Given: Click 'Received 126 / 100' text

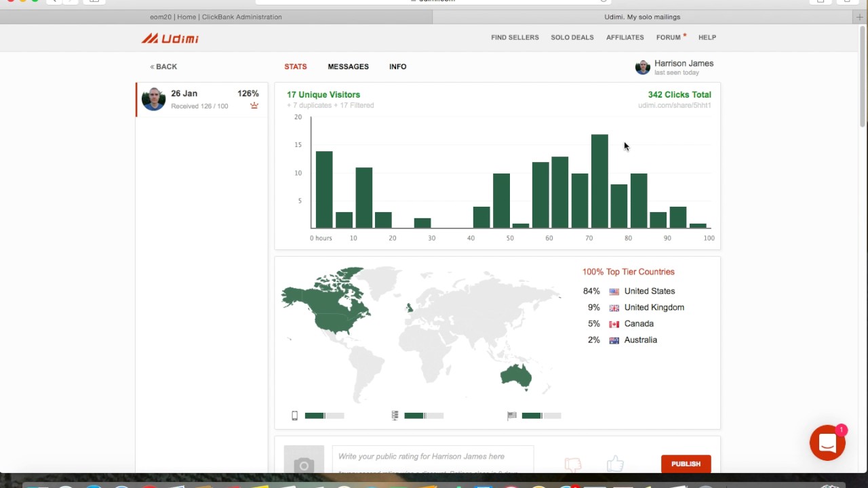Looking at the screenshot, I should (x=199, y=106).
